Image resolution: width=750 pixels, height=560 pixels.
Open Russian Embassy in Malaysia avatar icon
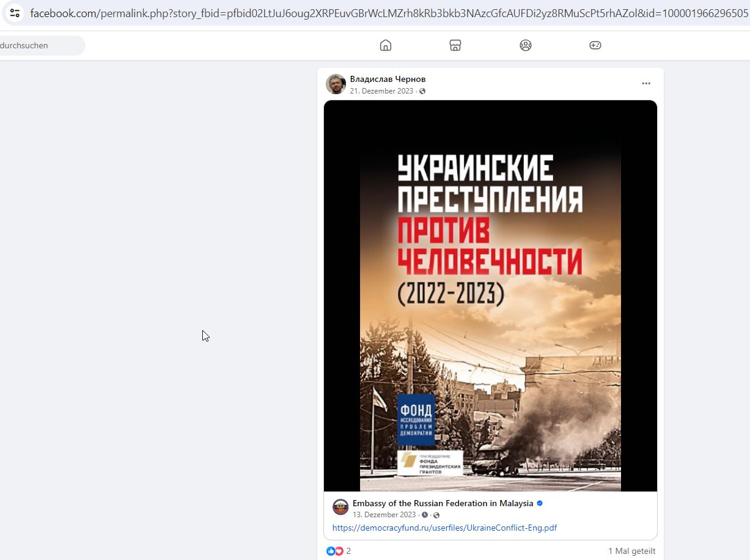340,507
